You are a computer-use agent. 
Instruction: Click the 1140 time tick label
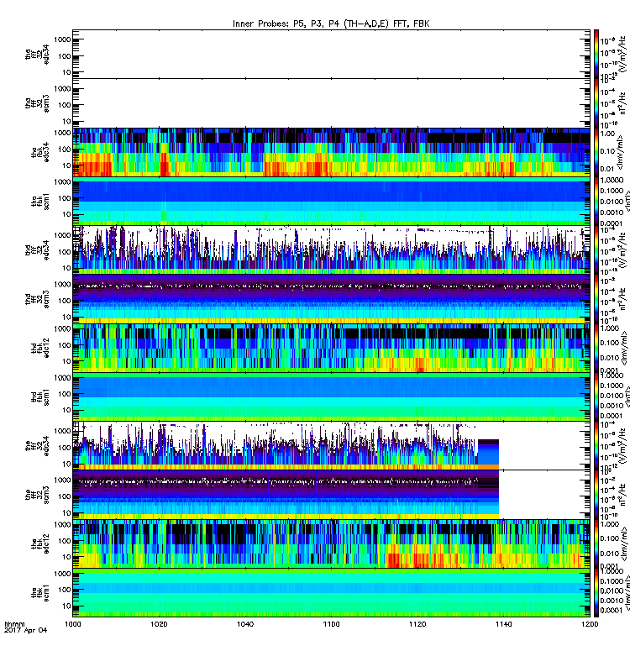pos(503,624)
